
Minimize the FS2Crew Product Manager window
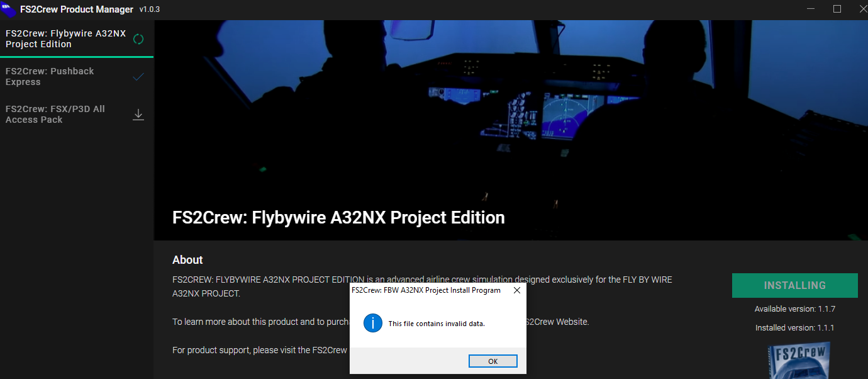(811, 9)
